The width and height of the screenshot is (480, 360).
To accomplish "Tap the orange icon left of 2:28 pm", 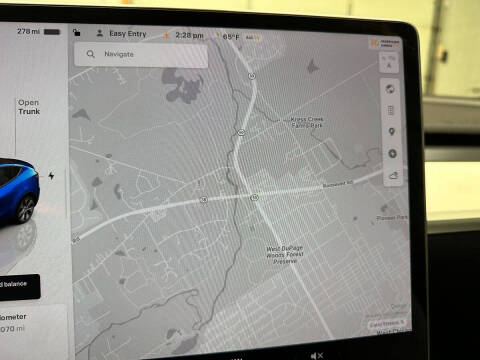I will pyautogui.click(x=166, y=35).
